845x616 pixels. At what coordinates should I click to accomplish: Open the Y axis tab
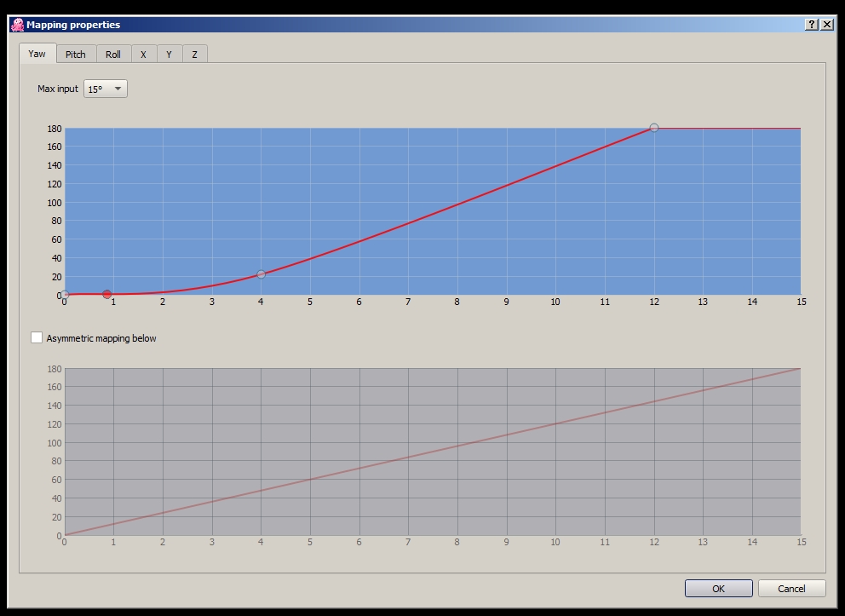(170, 55)
